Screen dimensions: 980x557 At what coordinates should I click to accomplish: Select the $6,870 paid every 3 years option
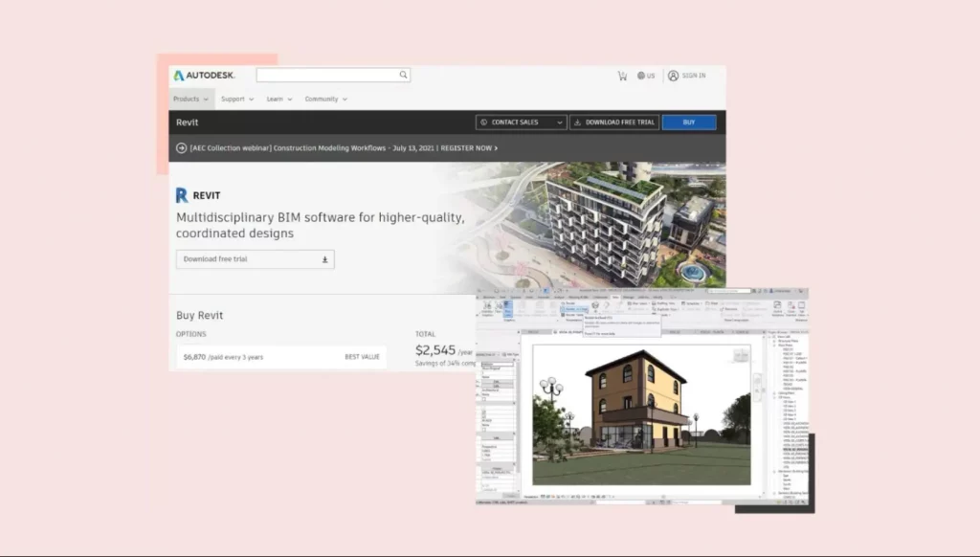coord(281,357)
